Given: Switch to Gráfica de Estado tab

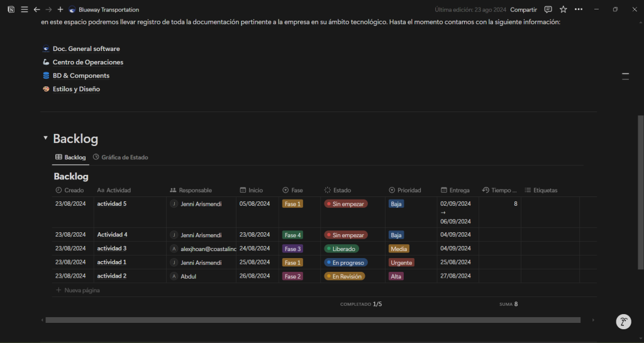Looking at the screenshot, I should [x=120, y=157].
